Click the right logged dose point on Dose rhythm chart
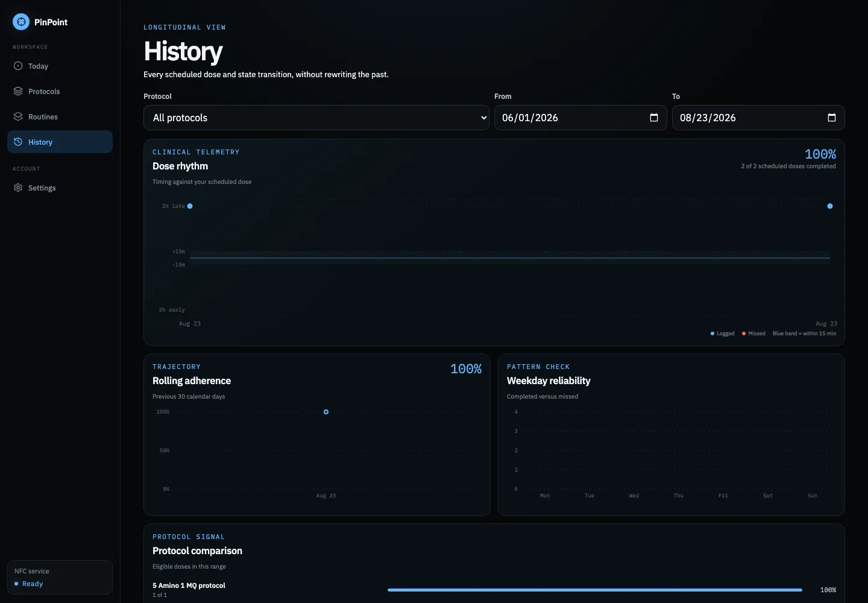Image resolution: width=868 pixels, height=603 pixels. (x=830, y=206)
